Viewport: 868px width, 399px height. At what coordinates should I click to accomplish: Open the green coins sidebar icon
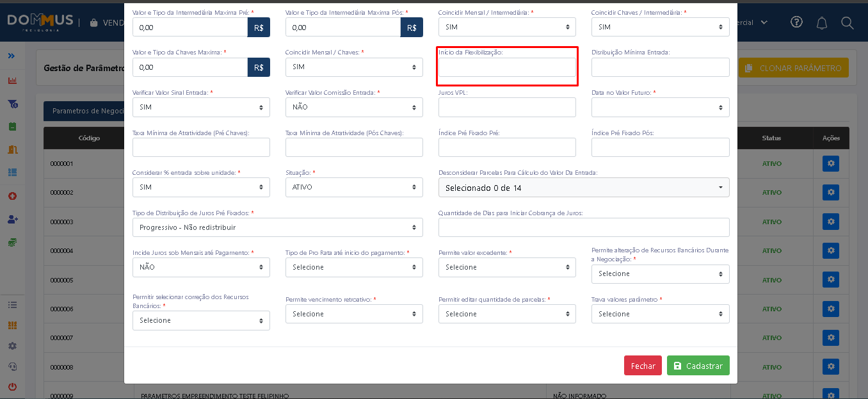(12, 242)
